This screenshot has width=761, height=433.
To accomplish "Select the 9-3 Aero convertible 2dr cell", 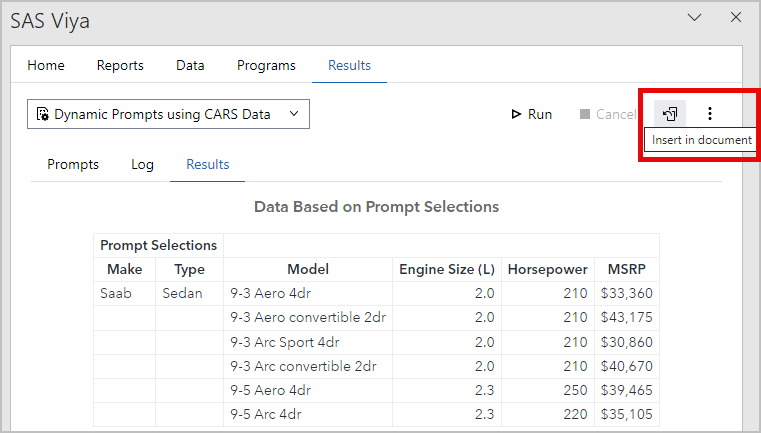I will tap(308, 317).
